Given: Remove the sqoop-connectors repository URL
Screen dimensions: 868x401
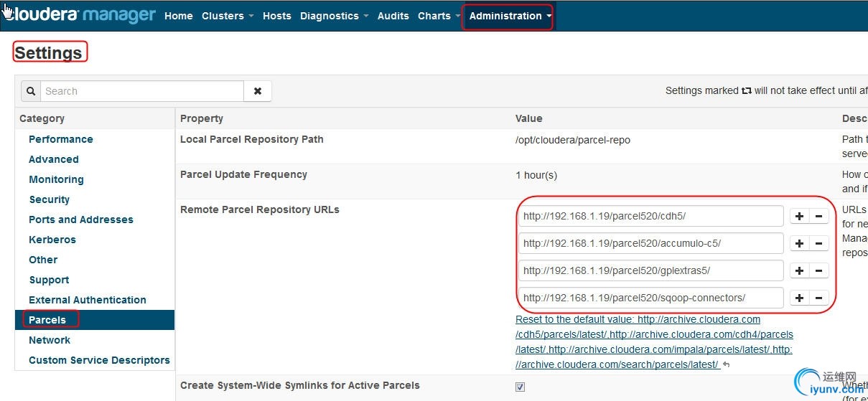Looking at the screenshot, I should pyautogui.click(x=818, y=298).
